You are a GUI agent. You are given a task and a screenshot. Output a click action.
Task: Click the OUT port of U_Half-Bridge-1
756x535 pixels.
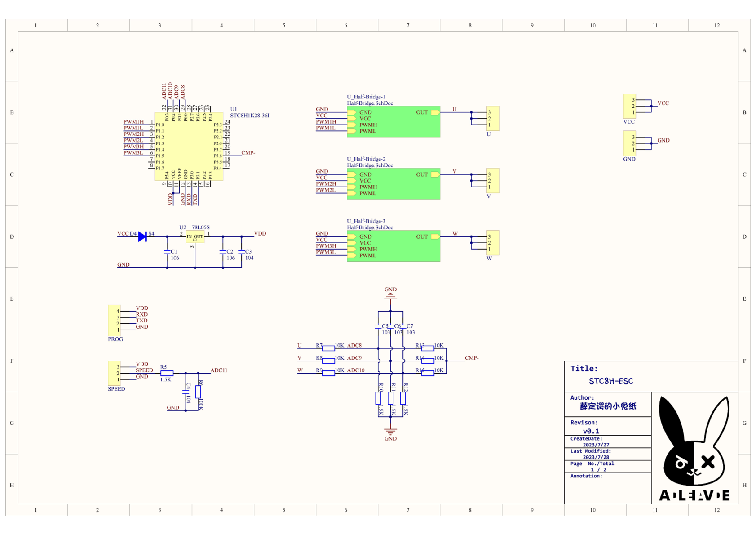[x=435, y=112]
